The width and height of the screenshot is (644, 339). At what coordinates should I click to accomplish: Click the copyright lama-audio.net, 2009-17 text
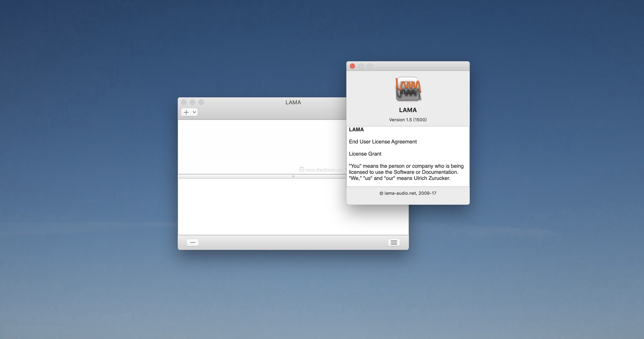point(408,193)
